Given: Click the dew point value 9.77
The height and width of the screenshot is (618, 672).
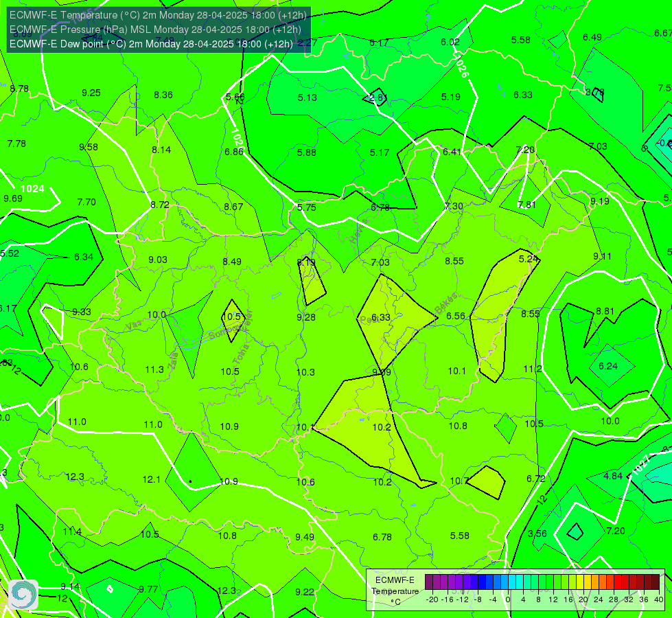Looking at the screenshot, I should pos(148,590).
